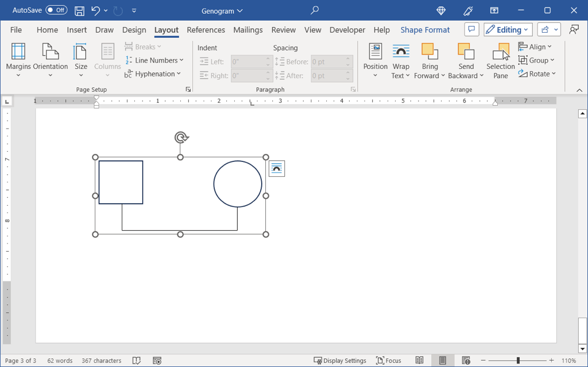588x367 pixels.
Task: Click the Save icon in title bar
Action: tap(80, 10)
